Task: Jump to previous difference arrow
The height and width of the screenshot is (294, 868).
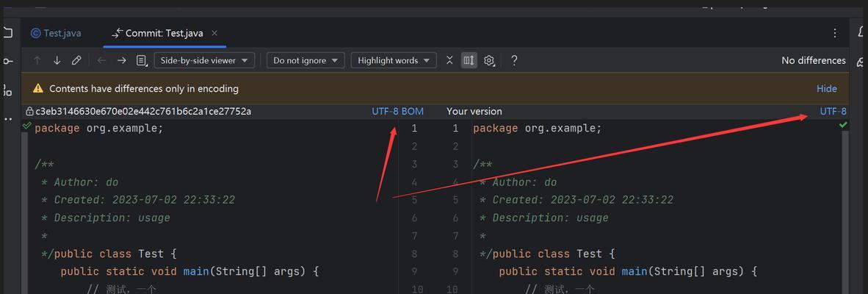Action: (x=37, y=60)
